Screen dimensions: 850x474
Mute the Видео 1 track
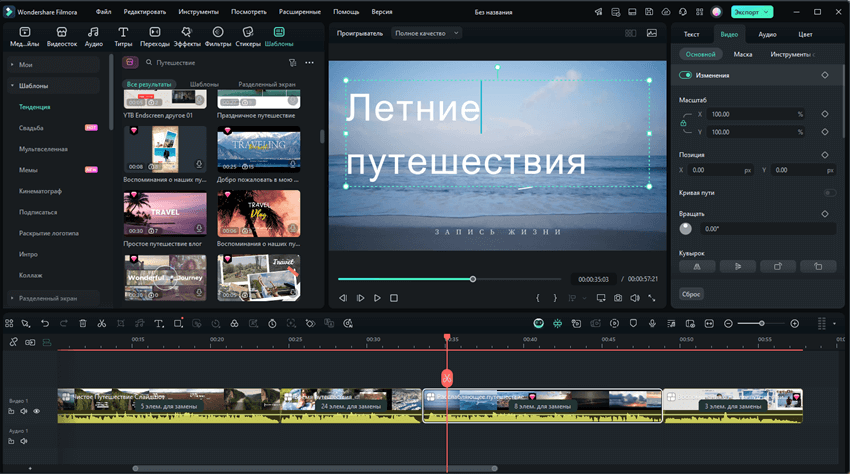point(24,411)
